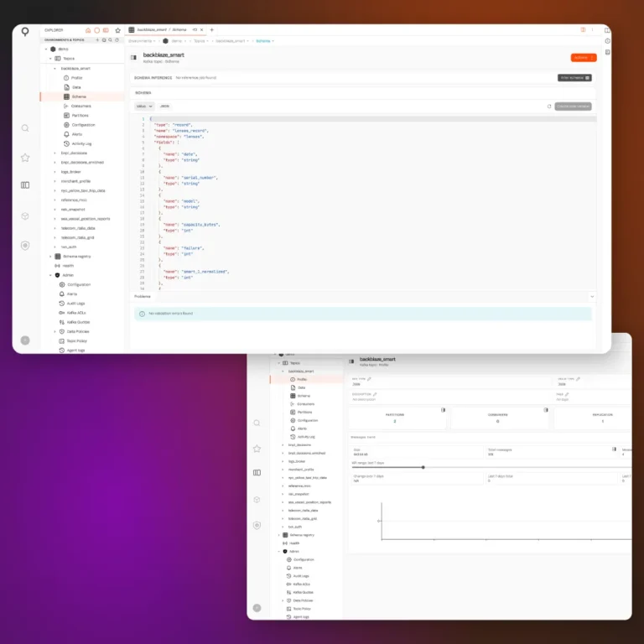This screenshot has height=644, width=644.
Task: Search within Environments & Topics panel
Action: point(110,40)
